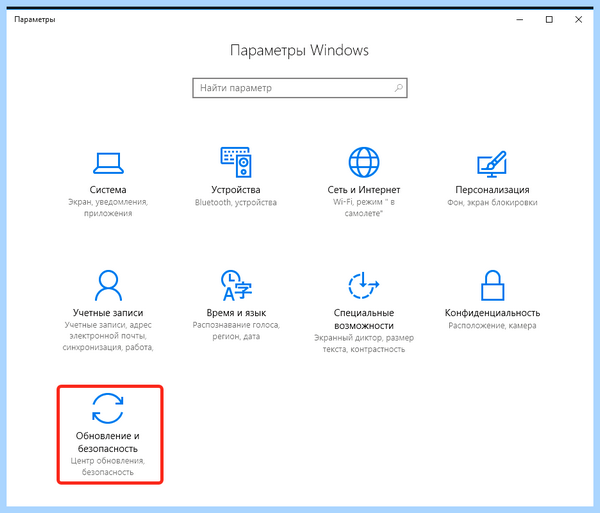Click 'Bluetooth, устройства' description text
The height and width of the screenshot is (513, 600).
click(x=236, y=202)
